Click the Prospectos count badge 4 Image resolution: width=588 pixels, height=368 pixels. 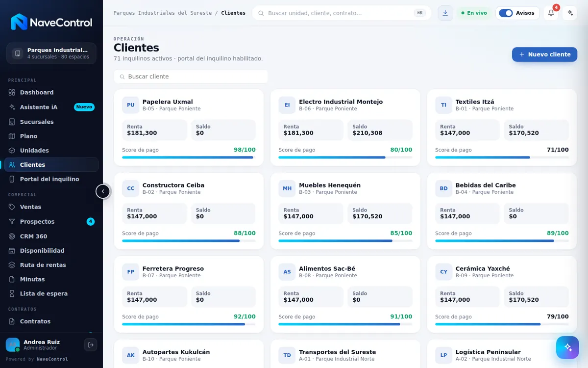pos(91,222)
